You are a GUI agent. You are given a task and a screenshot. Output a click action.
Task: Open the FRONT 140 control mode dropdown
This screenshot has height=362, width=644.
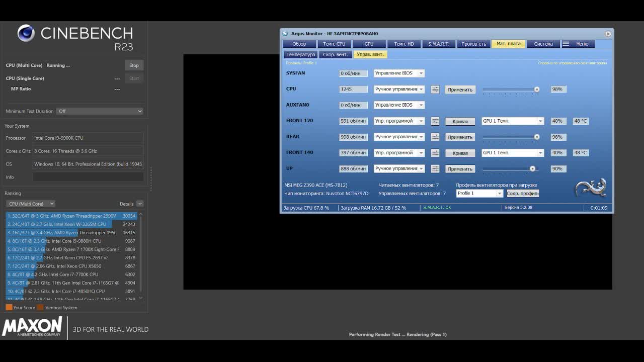tap(399, 153)
